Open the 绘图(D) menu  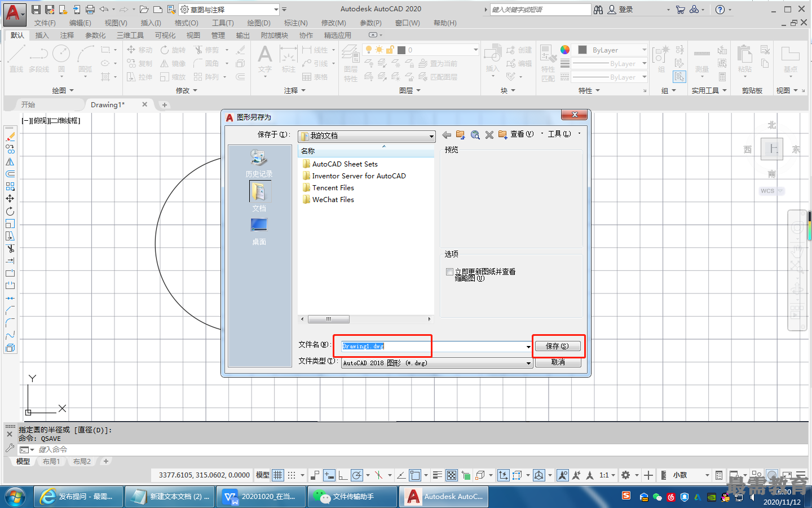tap(259, 23)
